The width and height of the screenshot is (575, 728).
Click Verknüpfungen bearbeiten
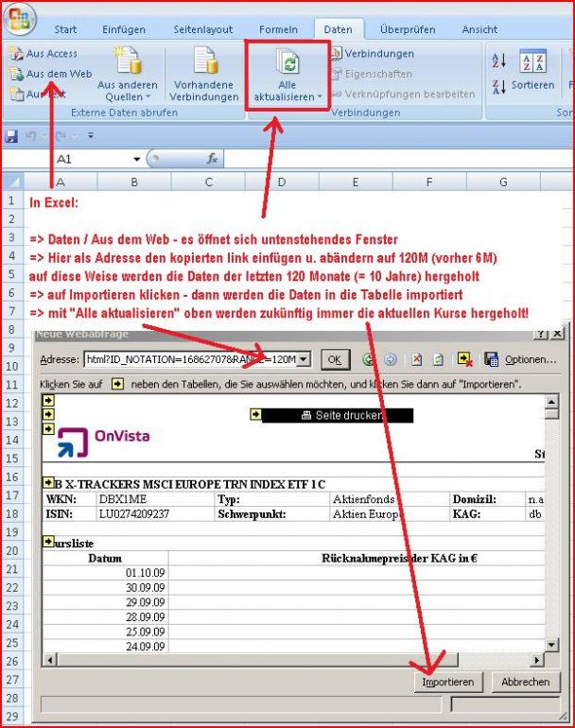tap(403, 95)
